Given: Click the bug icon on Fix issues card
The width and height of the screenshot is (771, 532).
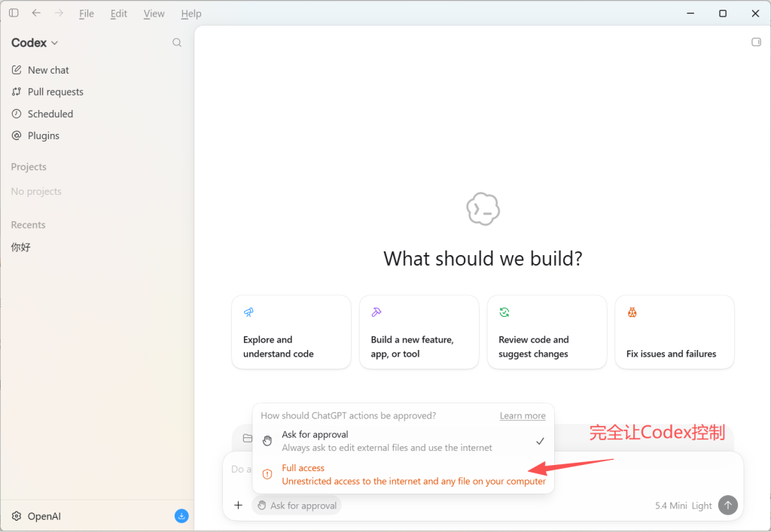Looking at the screenshot, I should coord(632,312).
